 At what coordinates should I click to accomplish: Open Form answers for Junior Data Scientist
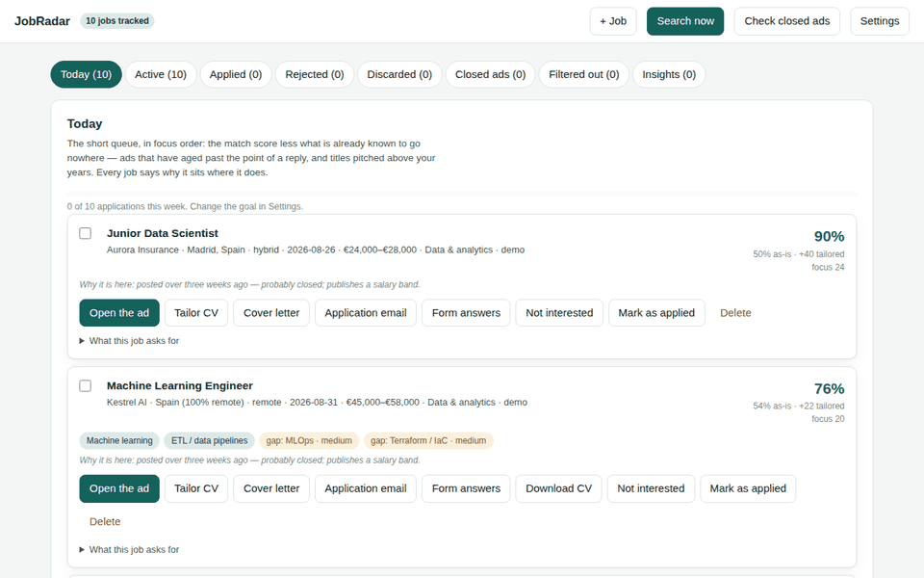466,312
